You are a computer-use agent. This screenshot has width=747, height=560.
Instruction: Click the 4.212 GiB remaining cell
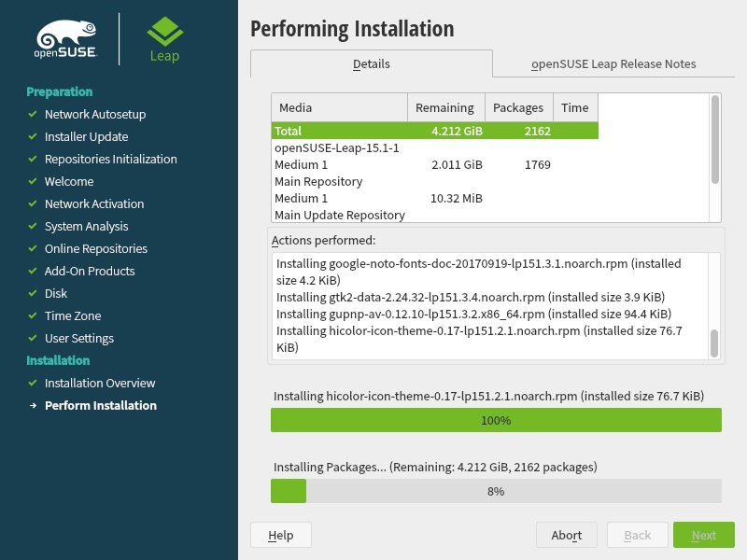(x=457, y=131)
